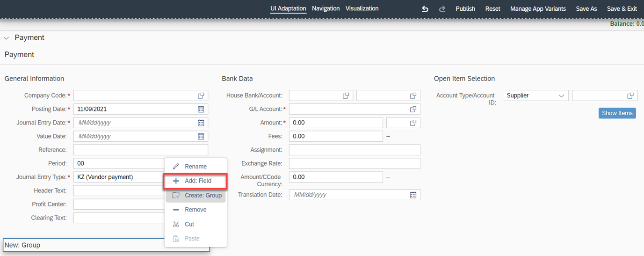
Task: Open Amount currency value help icon
Action: point(413,123)
